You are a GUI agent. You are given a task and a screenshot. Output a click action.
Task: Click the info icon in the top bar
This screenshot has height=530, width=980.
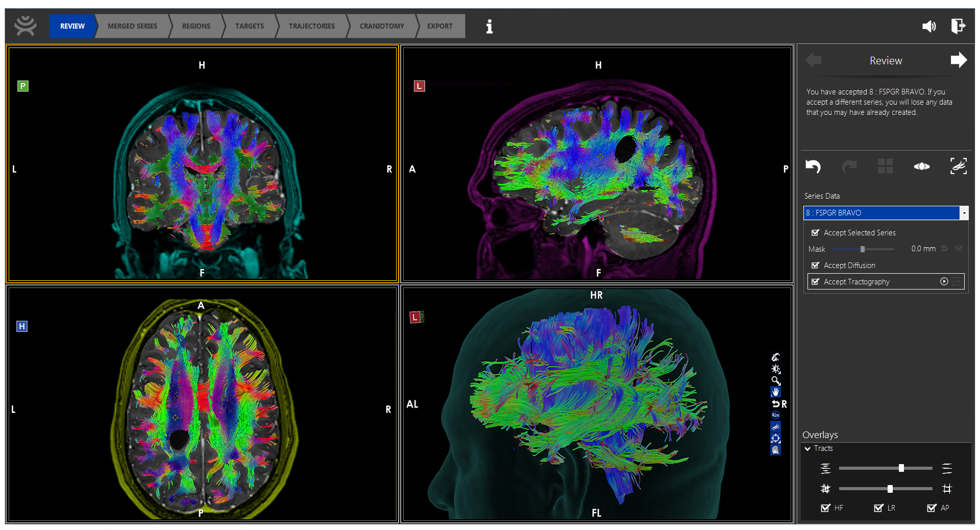(489, 27)
